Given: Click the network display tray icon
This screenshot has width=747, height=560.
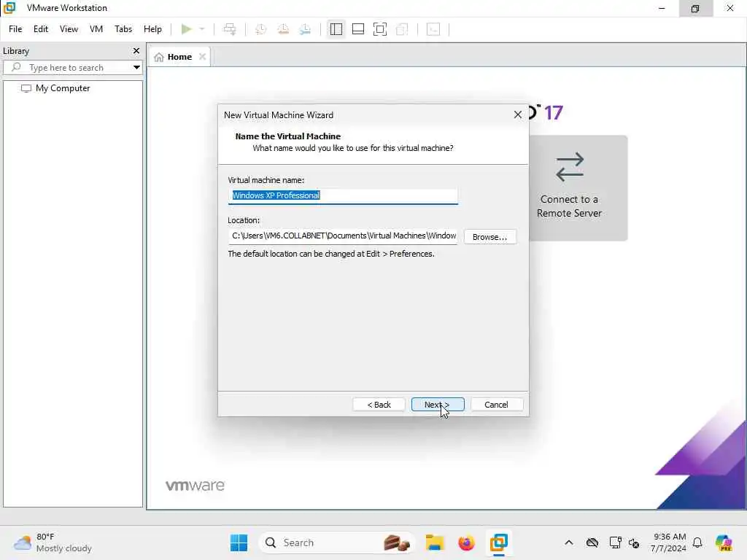Looking at the screenshot, I should [616, 542].
